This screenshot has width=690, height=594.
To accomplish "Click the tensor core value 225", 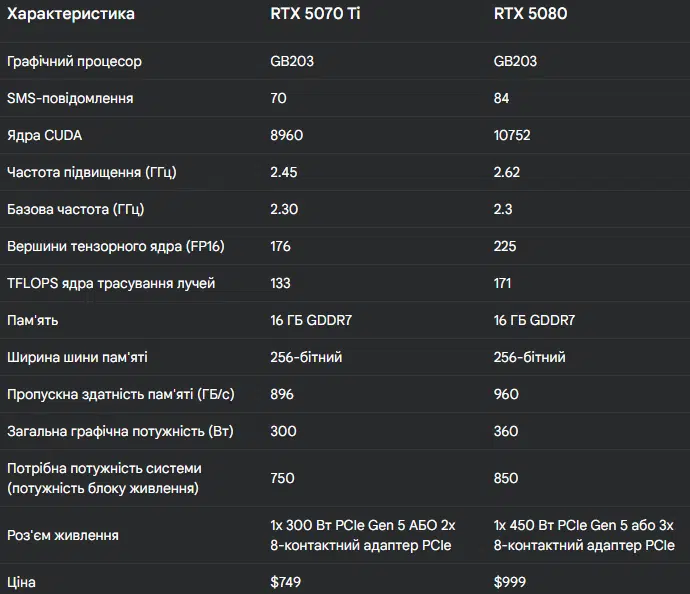I will (x=505, y=246).
